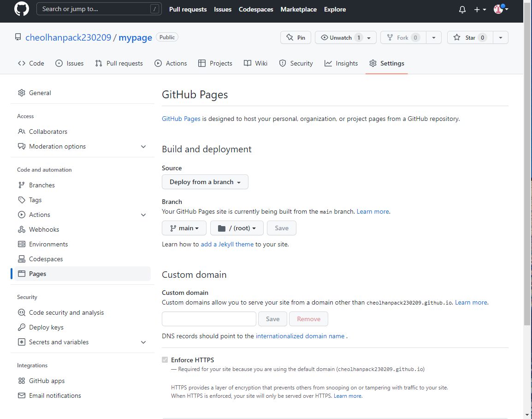This screenshot has width=532, height=419.
Task: Open the Wiki tab
Action: click(x=255, y=63)
